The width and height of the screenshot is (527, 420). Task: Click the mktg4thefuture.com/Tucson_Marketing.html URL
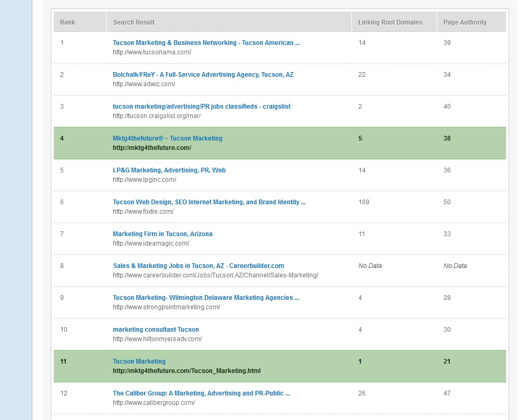pos(186,371)
